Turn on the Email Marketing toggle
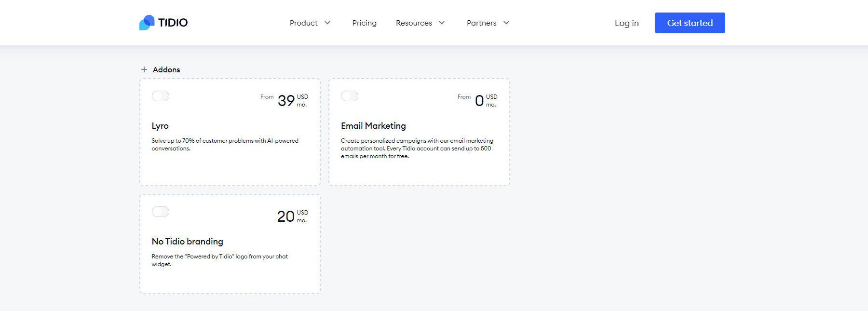The image size is (868, 311). (350, 96)
